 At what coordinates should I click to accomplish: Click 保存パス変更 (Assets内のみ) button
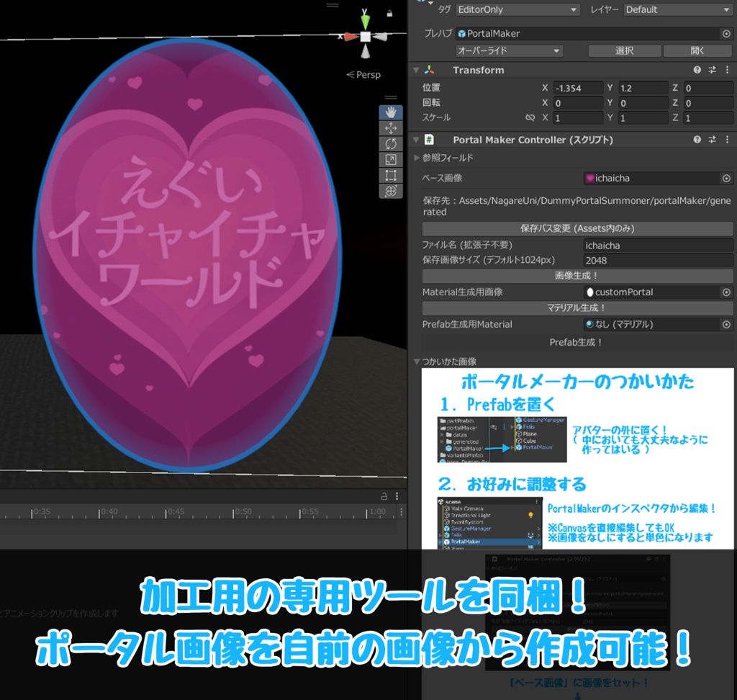pyautogui.click(x=578, y=228)
